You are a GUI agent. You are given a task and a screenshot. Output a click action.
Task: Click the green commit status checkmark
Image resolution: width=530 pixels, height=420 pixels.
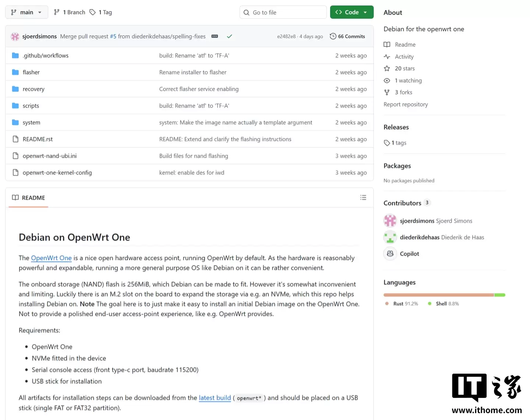tap(229, 36)
